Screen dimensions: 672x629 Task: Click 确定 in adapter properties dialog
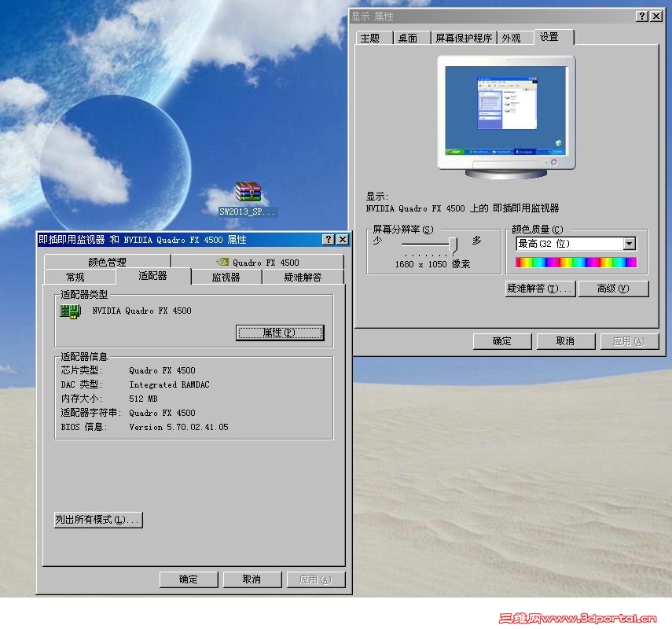coord(189,579)
